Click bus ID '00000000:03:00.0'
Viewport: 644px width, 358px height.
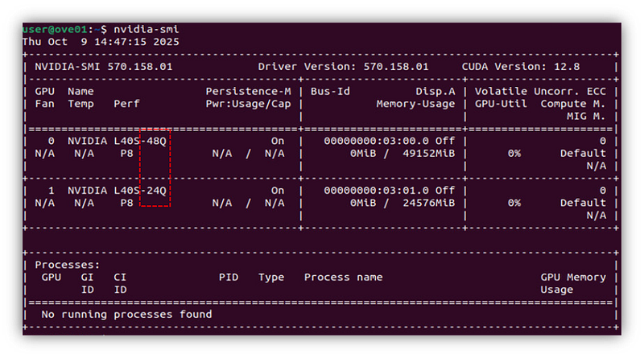tap(376, 141)
